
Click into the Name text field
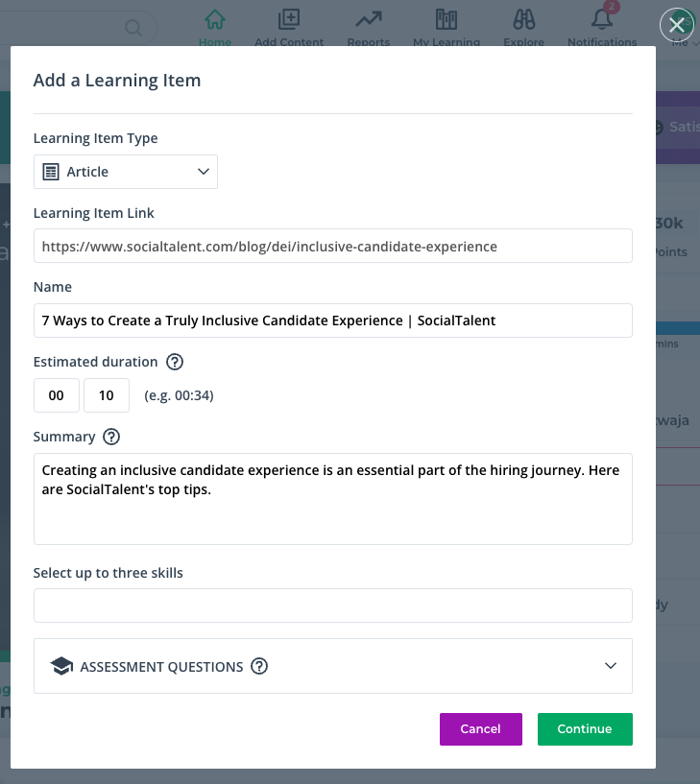click(x=333, y=321)
